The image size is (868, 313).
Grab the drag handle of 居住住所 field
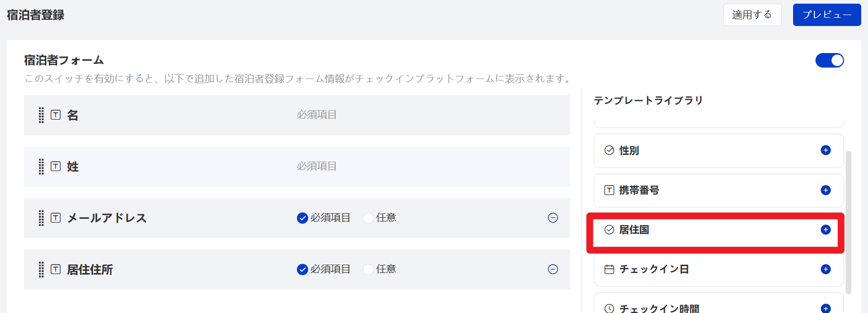point(41,269)
